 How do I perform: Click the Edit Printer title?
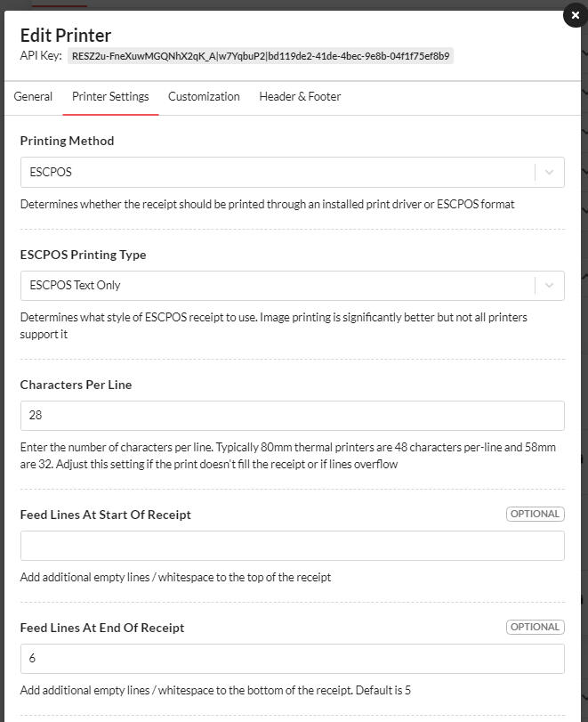point(65,36)
